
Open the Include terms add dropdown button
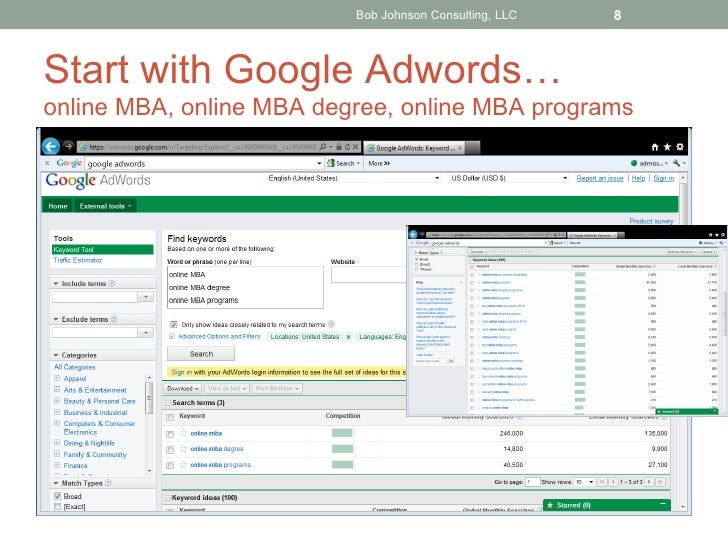click(146, 297)
